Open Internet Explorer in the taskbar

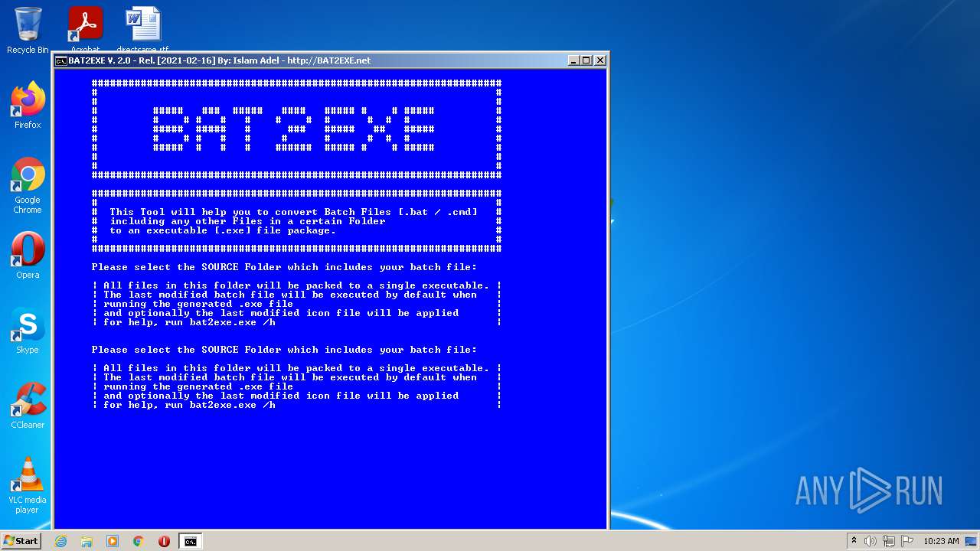[61, 541]
